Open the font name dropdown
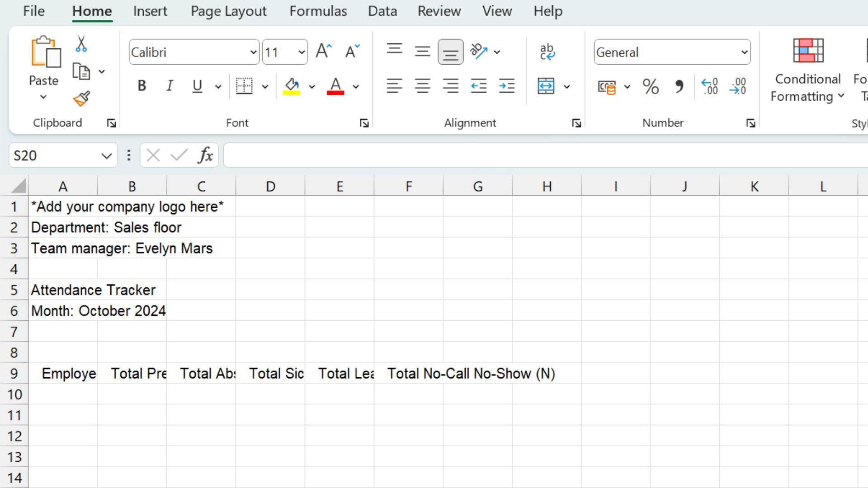This screenshot has height=488, width=868. tap(253, 52)
